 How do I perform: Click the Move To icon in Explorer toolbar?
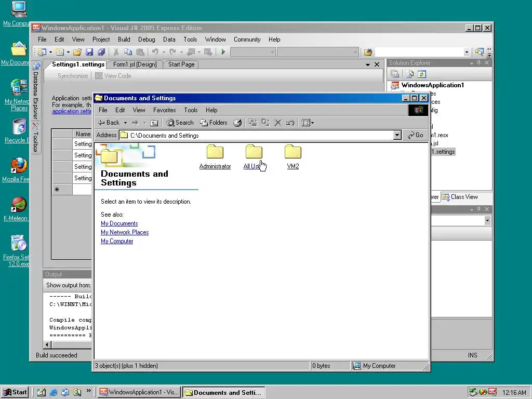[x=253, y=123]
